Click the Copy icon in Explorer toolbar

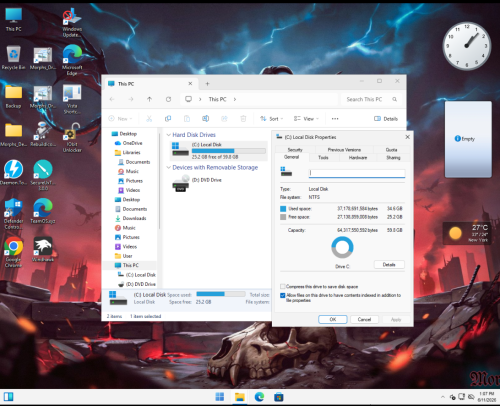tap(168, 119)
